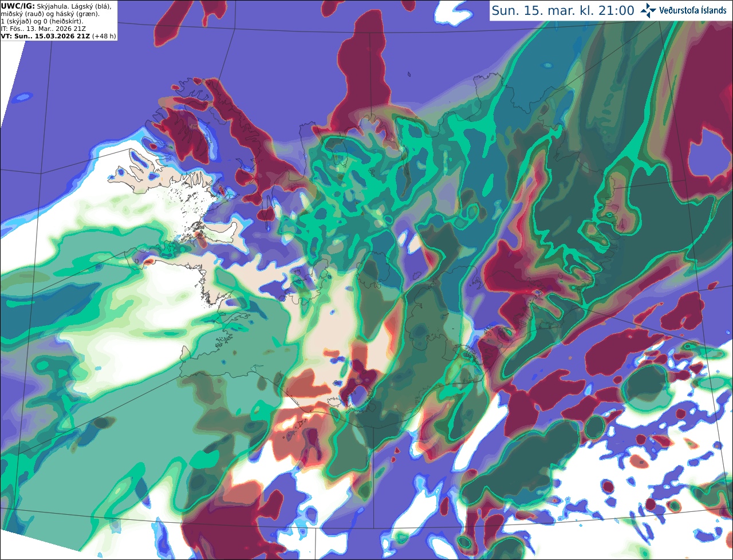This screenshot has width=733, height=560.
Task: Click the 'Veðurstofa Íslands' name text
Action: coord(692,10)
